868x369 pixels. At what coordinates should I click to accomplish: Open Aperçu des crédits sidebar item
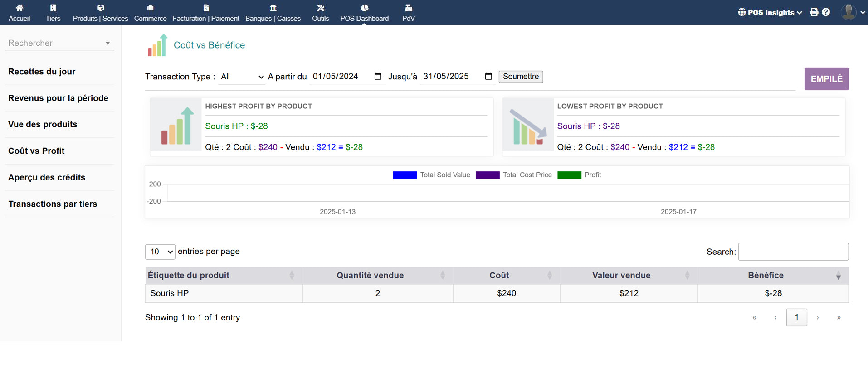tap(47, 178)
